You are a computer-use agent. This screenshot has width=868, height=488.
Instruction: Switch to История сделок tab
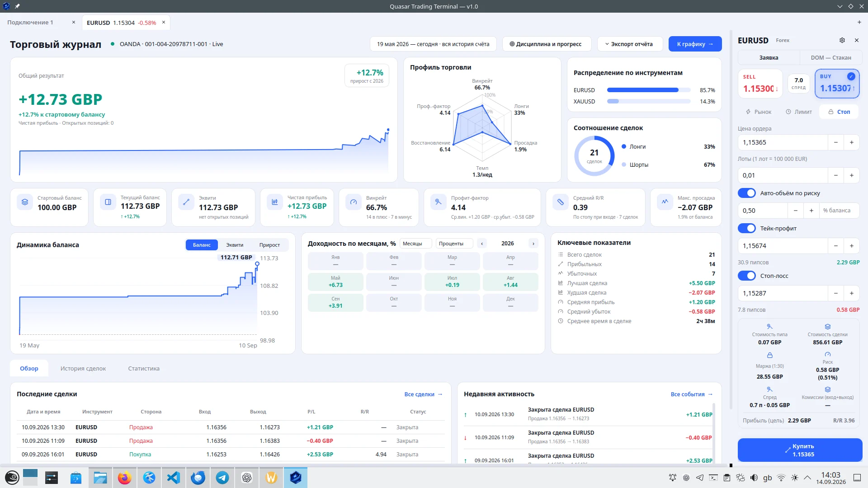point(83,368)
